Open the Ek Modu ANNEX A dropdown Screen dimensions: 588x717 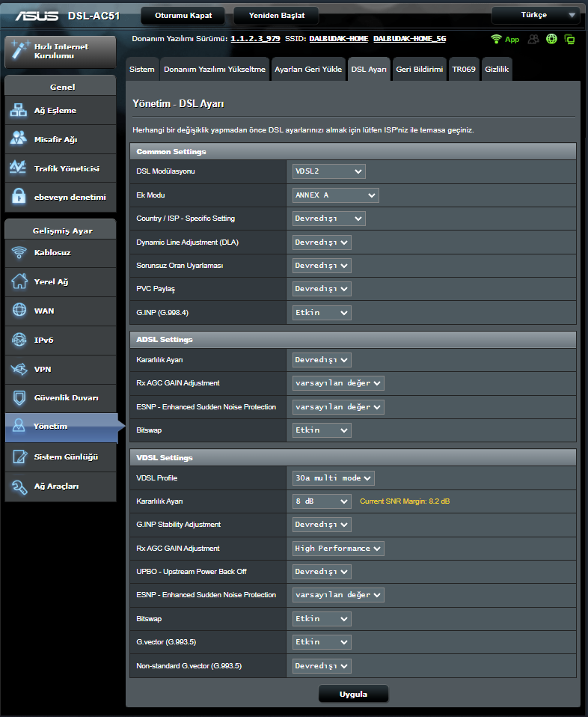click(x=336, y=195)
